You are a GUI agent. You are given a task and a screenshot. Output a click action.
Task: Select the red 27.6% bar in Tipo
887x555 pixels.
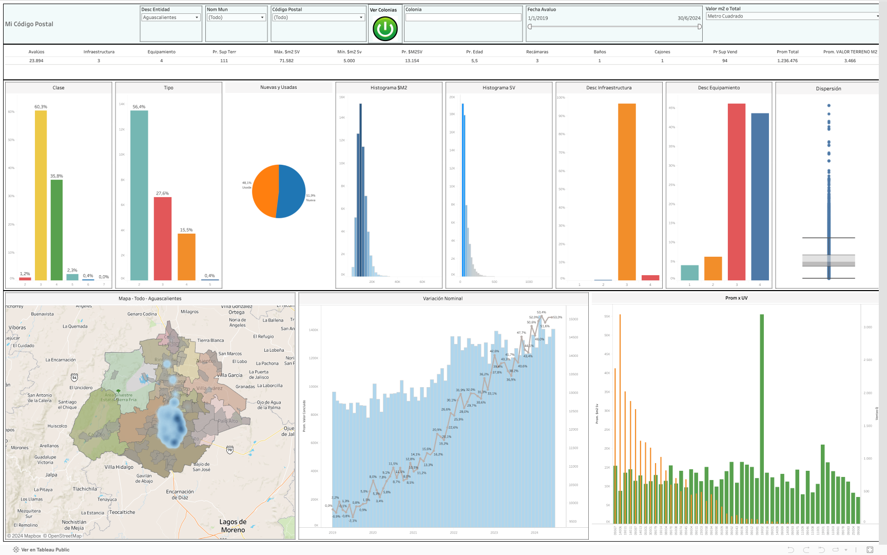pos(163,238)
